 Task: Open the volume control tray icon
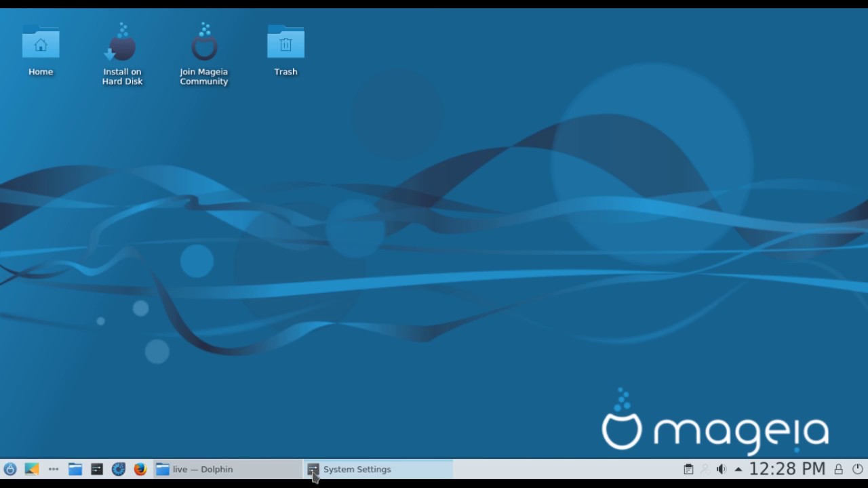click(721, 469)
